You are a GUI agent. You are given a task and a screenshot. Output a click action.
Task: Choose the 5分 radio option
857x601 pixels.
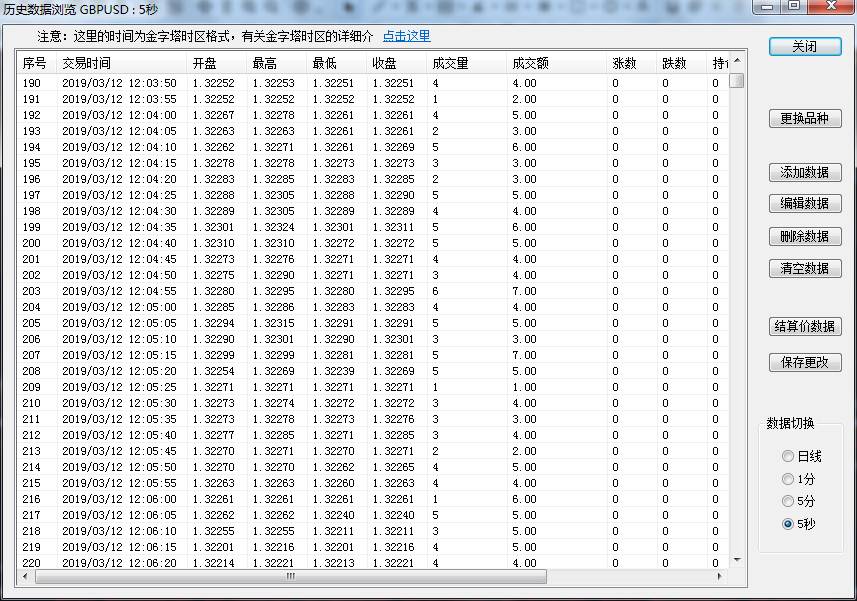click(788, 501)
